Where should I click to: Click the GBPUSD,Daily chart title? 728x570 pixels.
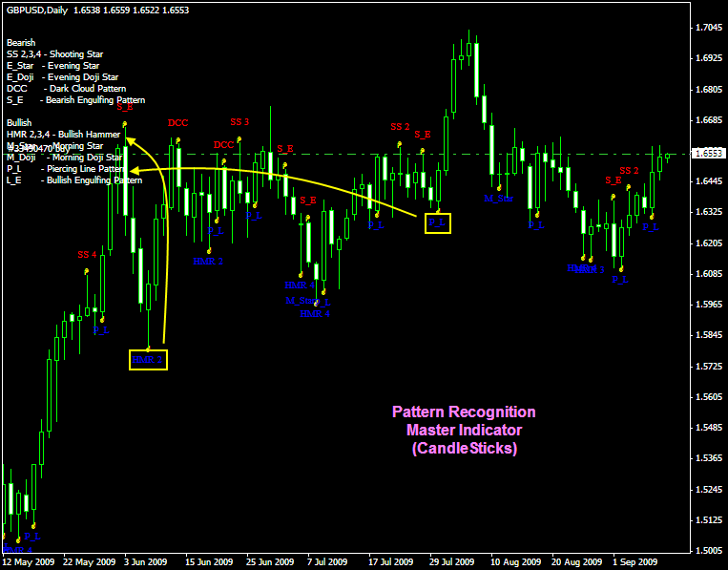coord(98,10)
